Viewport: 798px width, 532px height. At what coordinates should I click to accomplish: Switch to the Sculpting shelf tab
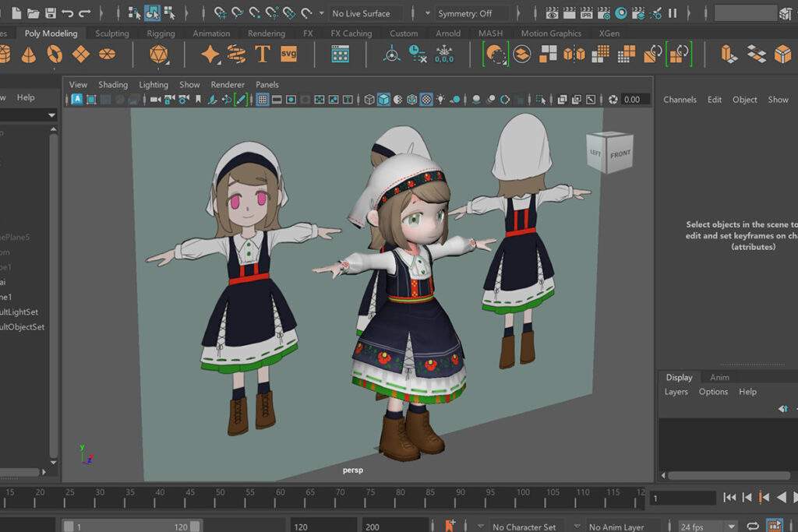112,33
